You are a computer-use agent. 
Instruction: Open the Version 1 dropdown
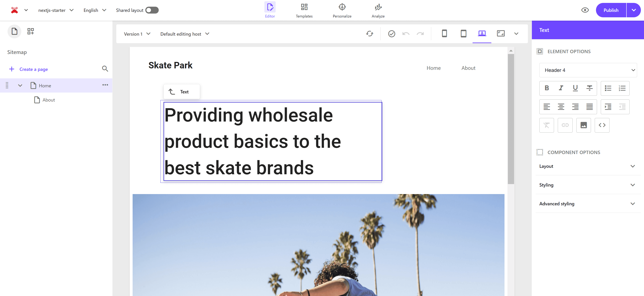[x=137, y=34]
